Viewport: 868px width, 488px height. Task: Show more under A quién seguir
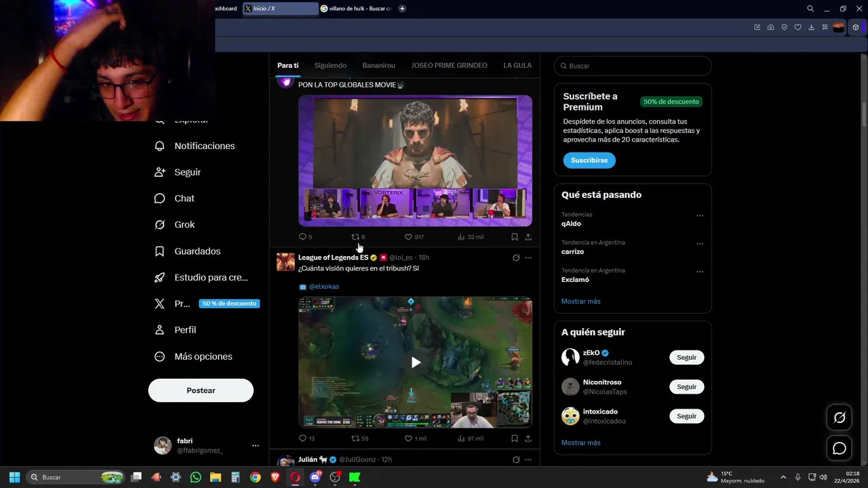[x=580, y=443]
